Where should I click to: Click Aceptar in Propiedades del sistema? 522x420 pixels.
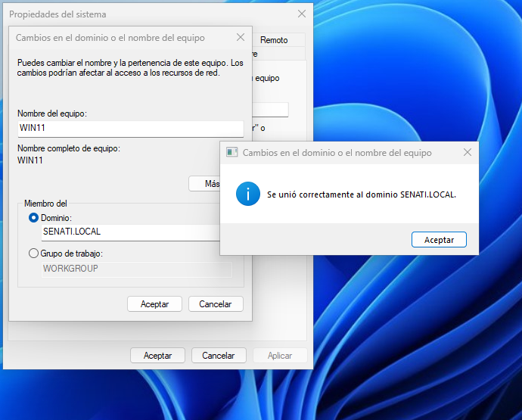(157, 356)
